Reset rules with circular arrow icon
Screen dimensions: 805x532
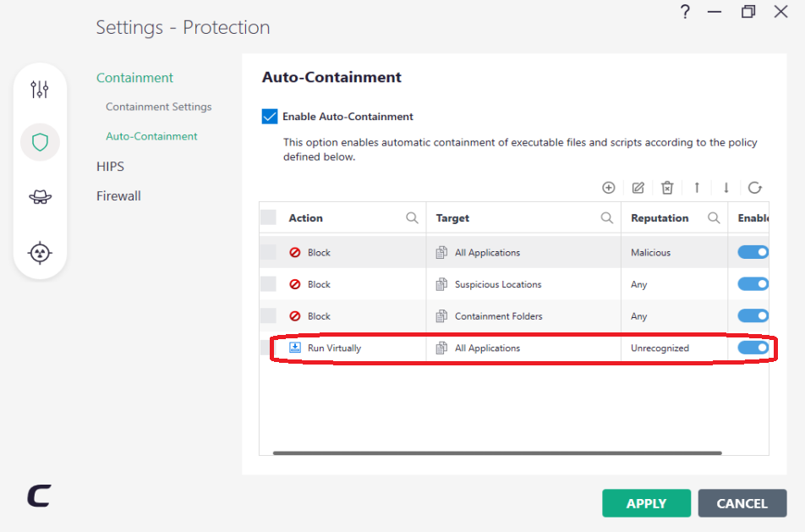pos(755,188)
